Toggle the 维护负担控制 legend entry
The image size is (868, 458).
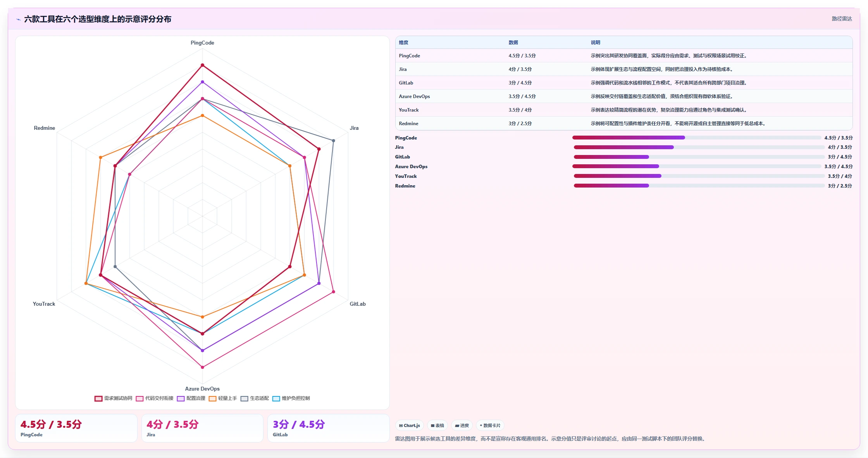pos(291,398)
